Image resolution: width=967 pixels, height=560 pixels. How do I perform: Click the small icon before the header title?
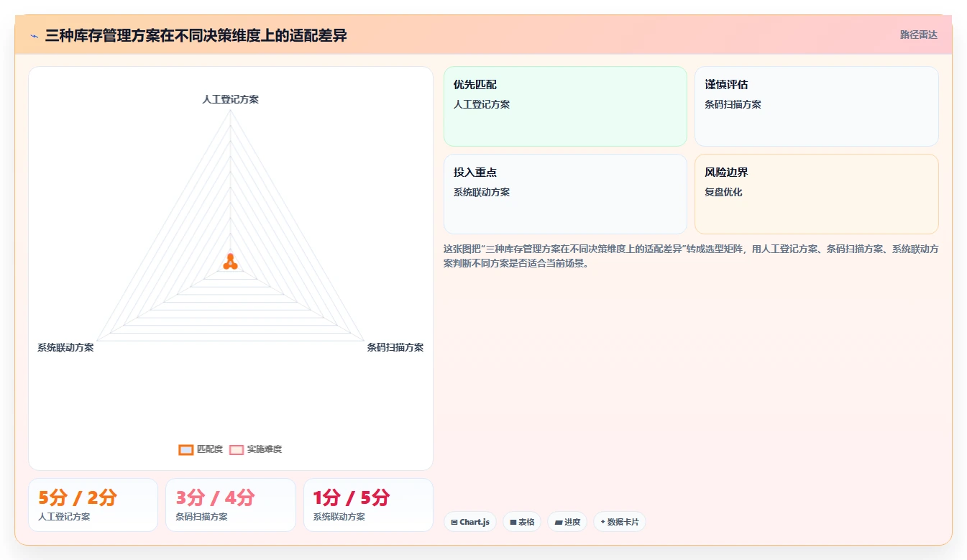click(34, 35)
